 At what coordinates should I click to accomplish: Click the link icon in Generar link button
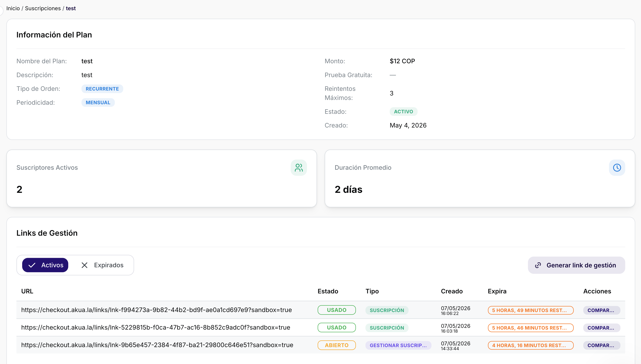pos(538,265)
